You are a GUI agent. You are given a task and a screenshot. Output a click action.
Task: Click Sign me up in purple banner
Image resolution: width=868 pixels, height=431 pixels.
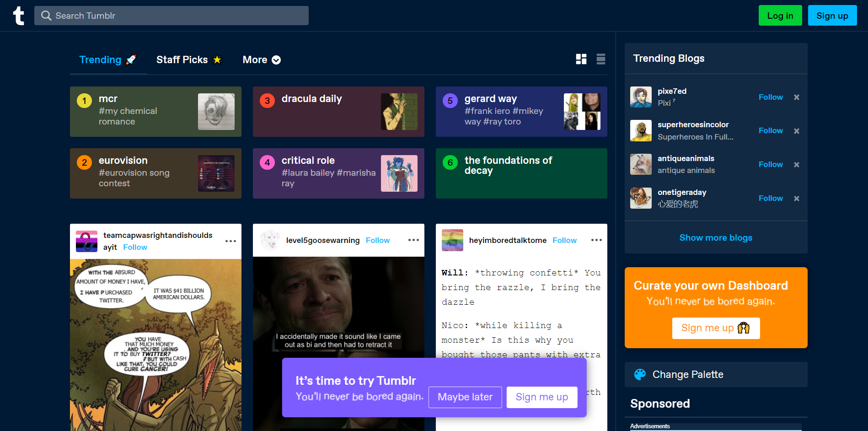pyautogui.click(x=542, y=397)
